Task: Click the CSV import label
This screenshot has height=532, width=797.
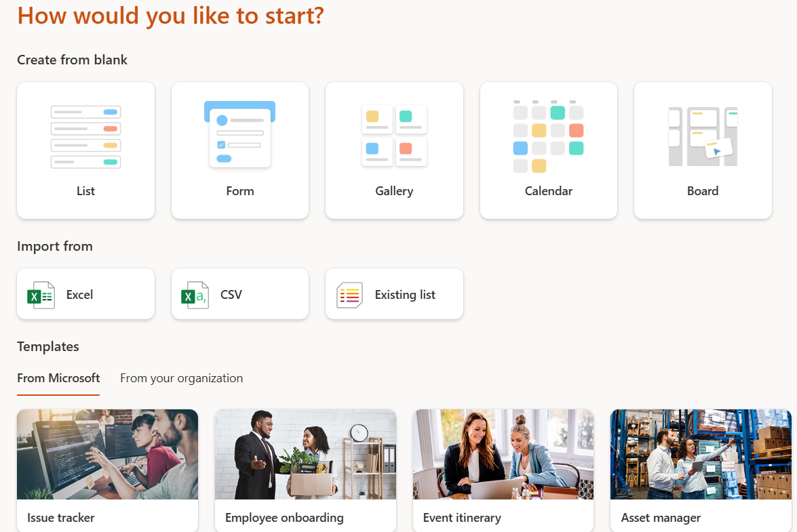Action: click(231, 295)
